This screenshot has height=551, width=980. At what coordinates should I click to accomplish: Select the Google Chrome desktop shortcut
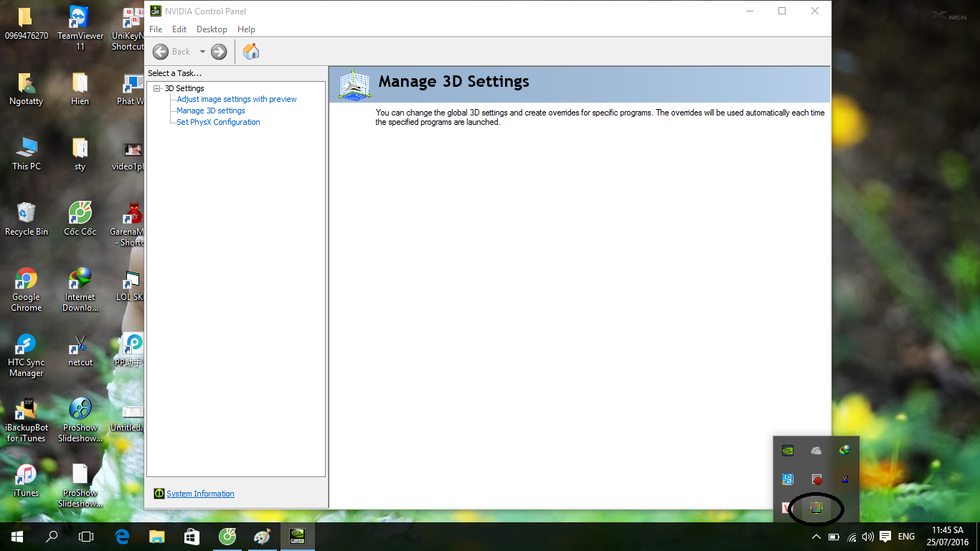pos(27,290)
